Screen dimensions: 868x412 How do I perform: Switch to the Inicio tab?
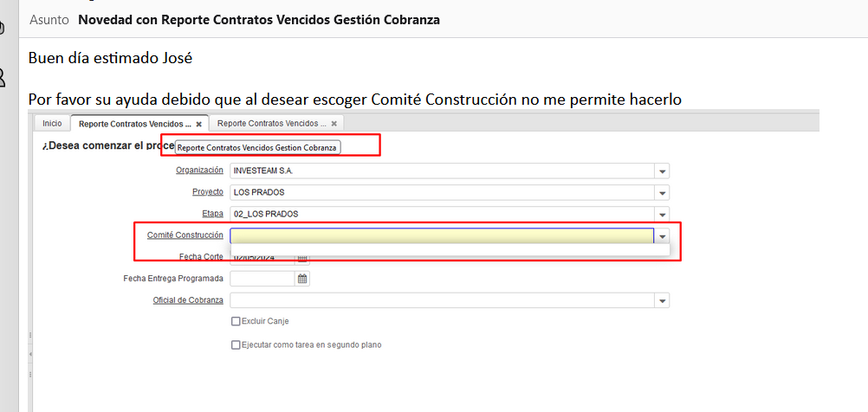[x=52, y=124]
